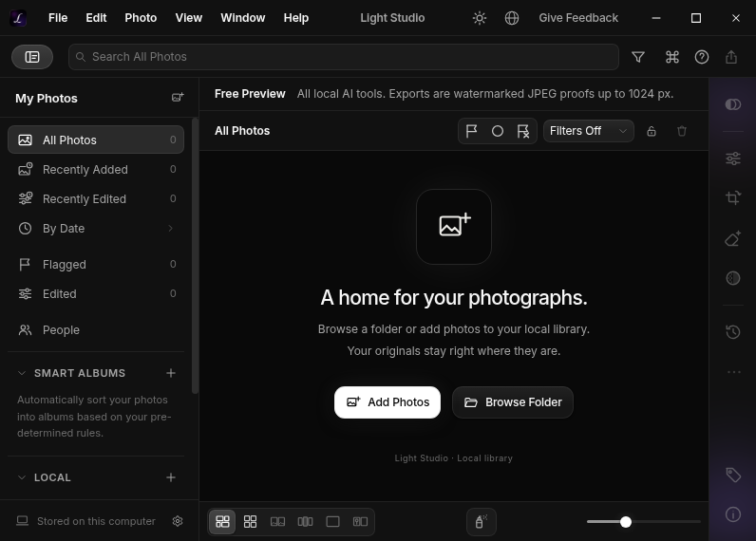Image resolution: width=756 pixels, height=541 pixels.
Task: Focus the Search All Photos field
Action: tap(343, 57)
